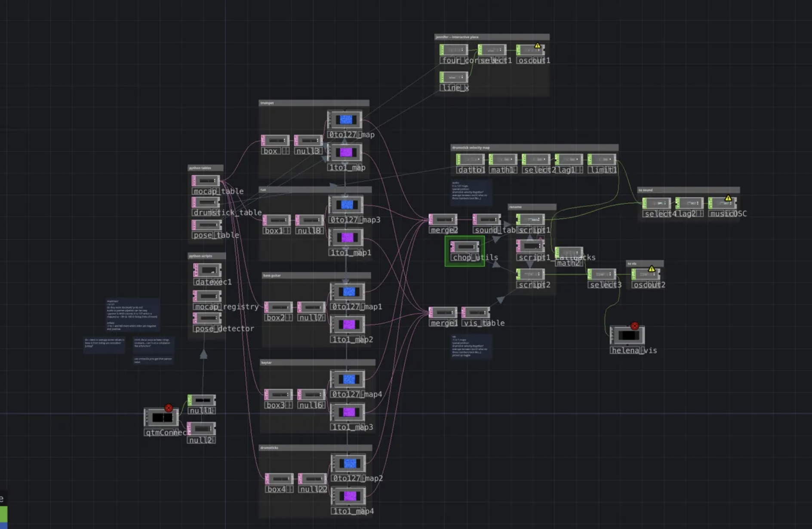Image resolution: width=812 pixels, height=529 pixels.
Task: Select the null6 node
Action: [x=311, y=394]
